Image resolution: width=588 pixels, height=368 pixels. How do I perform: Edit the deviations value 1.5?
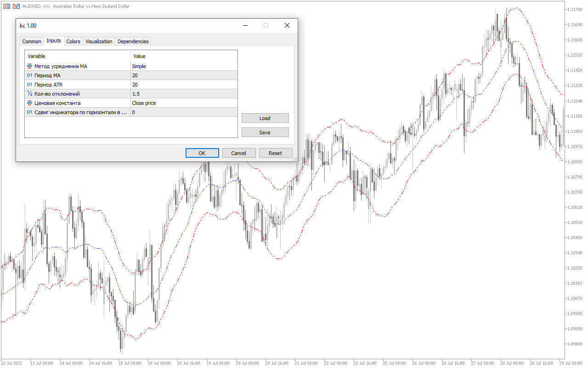(x=184, y=94)
